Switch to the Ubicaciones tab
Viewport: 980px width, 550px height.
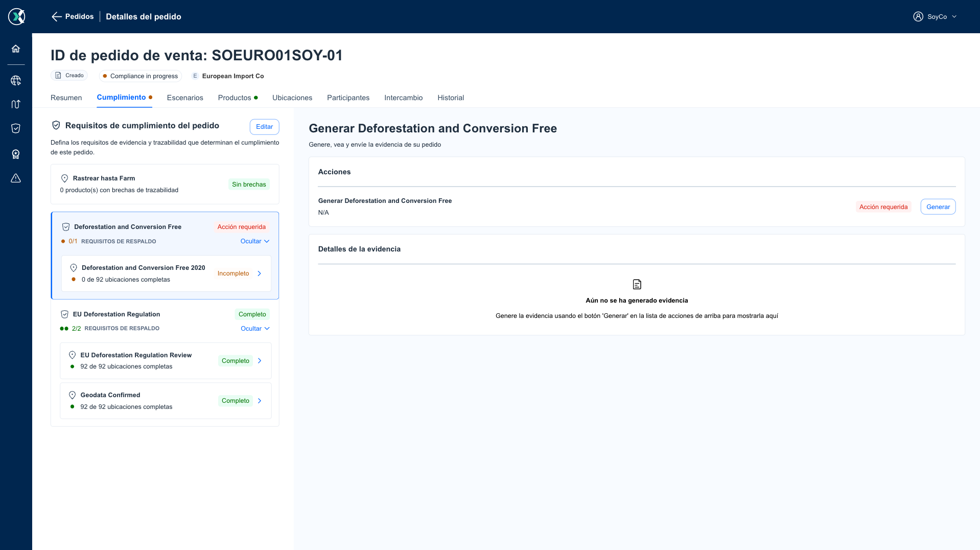tap(292, 98)
